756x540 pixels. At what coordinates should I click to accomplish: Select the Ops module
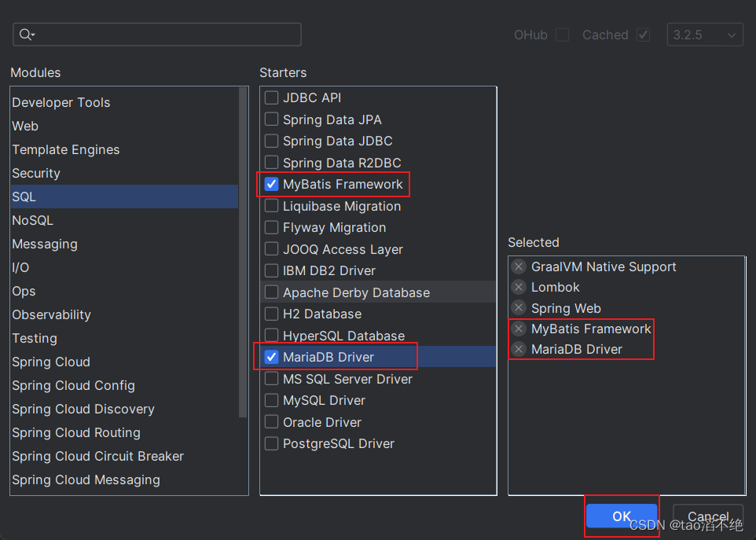(124, 291)
